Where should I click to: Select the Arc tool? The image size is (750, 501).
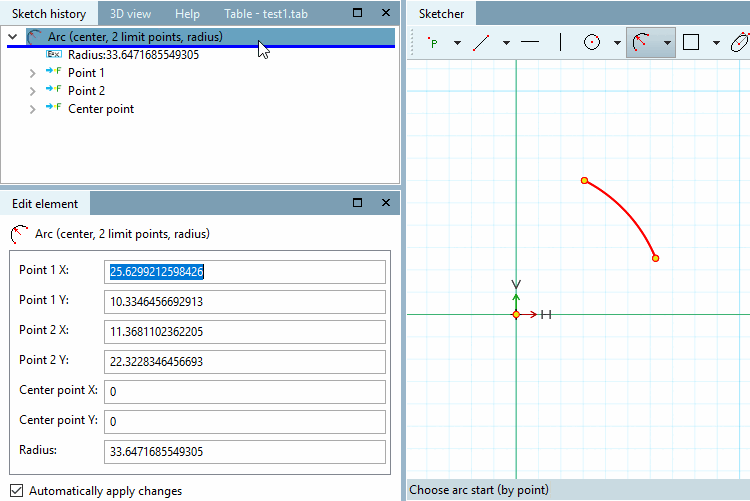point(641,43)
